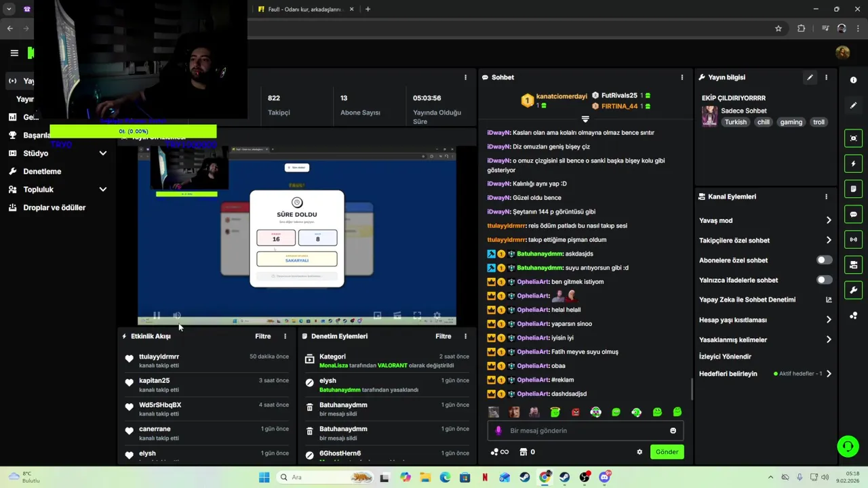Open the green support headset button
Viewport: 868px width, 488px height.
(x=848, y=446)
